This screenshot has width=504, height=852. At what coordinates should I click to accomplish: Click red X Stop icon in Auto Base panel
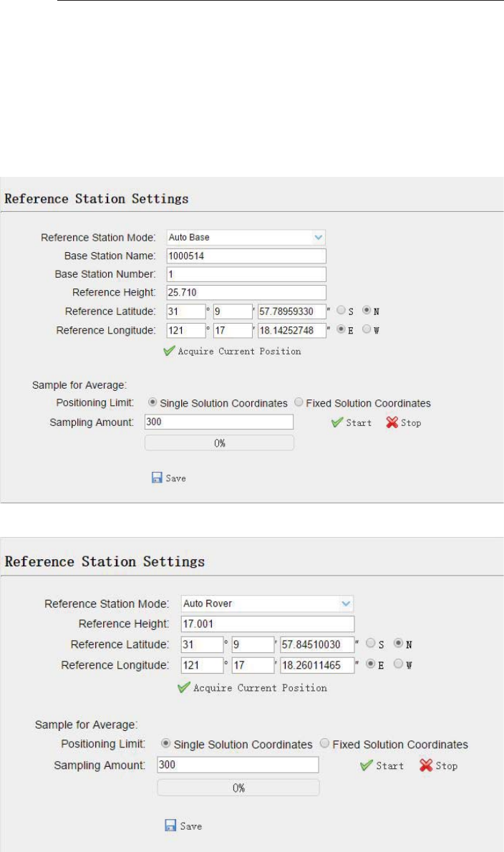[392, 422]
